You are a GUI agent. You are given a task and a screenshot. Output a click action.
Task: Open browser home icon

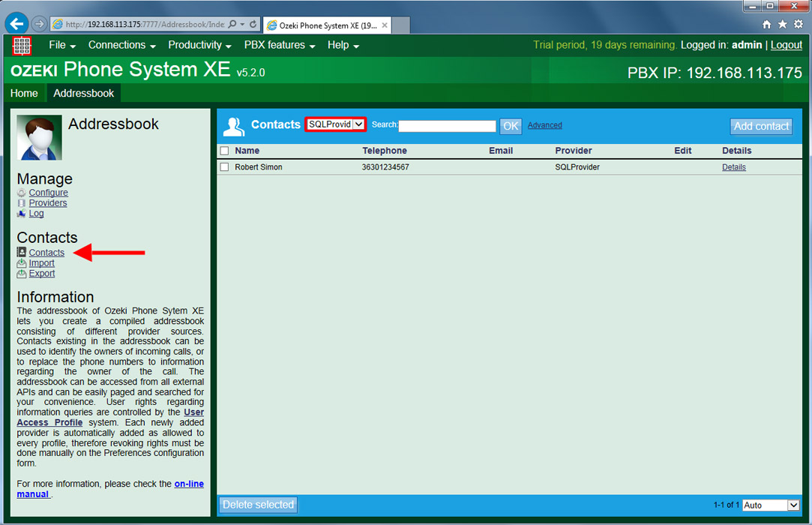pos(767,25)
